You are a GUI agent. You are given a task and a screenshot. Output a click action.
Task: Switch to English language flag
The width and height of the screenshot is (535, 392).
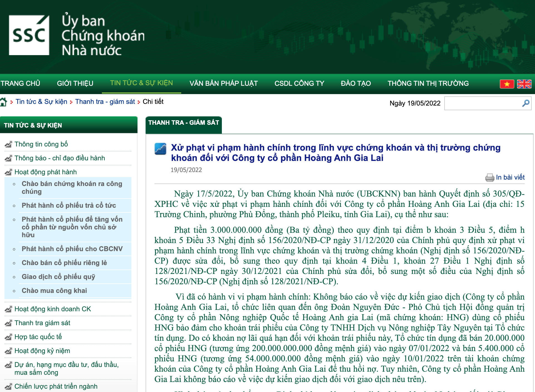click(524, 84)
